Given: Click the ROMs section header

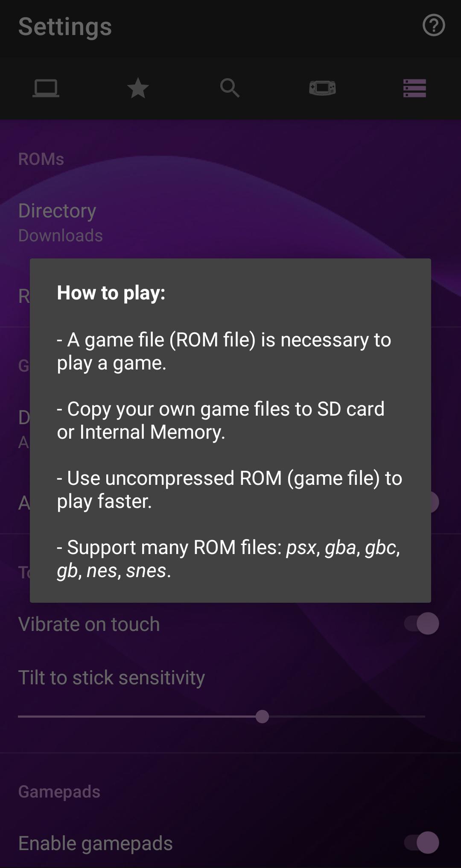Looking at the screenshot, I should click(41, 159).
